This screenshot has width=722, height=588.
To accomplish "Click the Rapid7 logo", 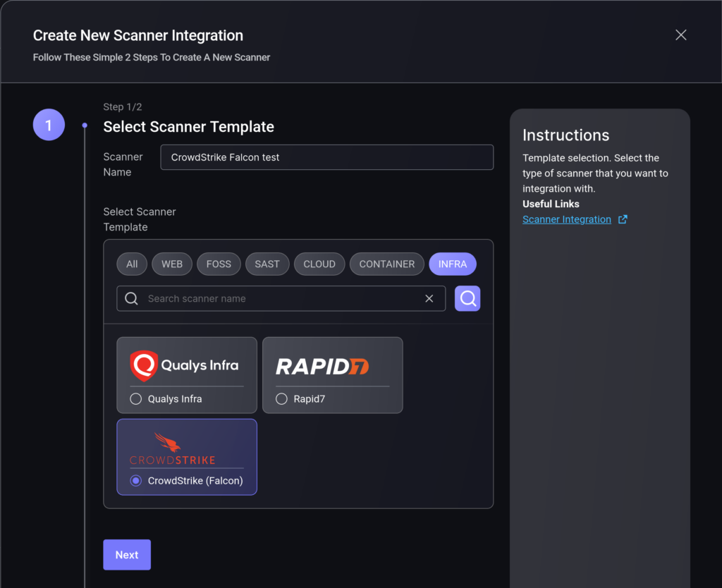I will (322, 367).
